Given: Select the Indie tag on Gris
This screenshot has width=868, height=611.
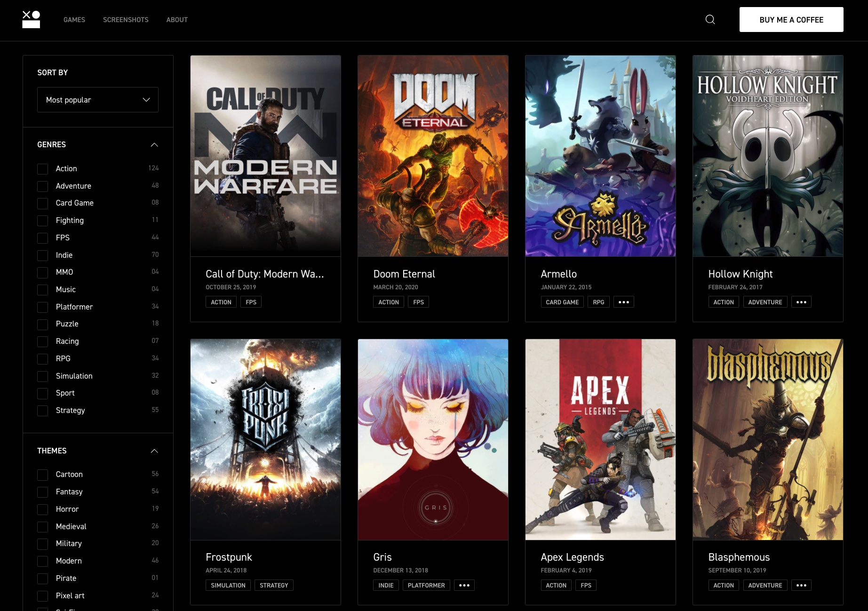Looking at the screenshot, I should coord(386,585).
